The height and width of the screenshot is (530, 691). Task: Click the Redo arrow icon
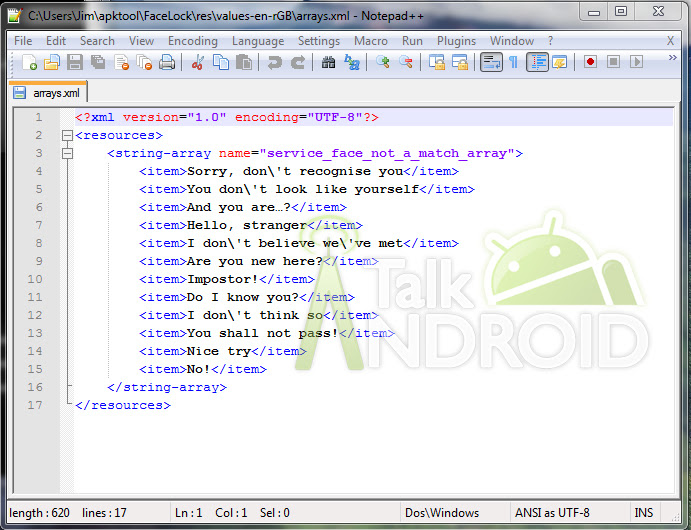point(298,62)
